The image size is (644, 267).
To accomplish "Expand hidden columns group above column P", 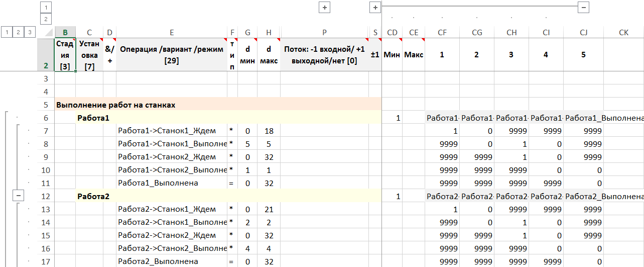I will pos(324,8).
